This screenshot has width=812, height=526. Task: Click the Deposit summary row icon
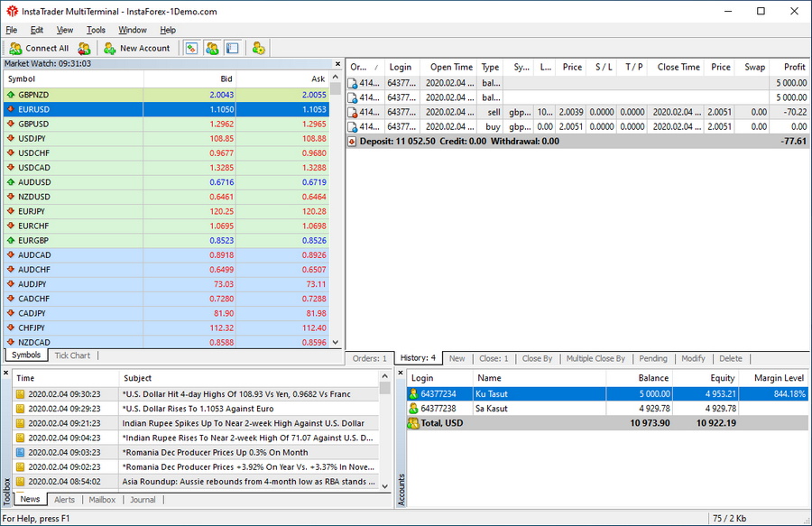point(353,142)
